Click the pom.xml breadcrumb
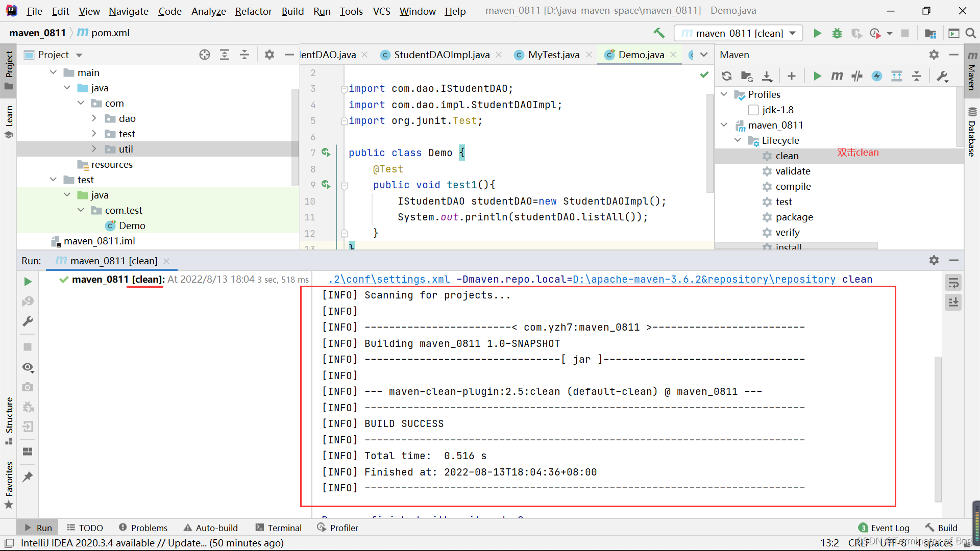 pos(104,33)
